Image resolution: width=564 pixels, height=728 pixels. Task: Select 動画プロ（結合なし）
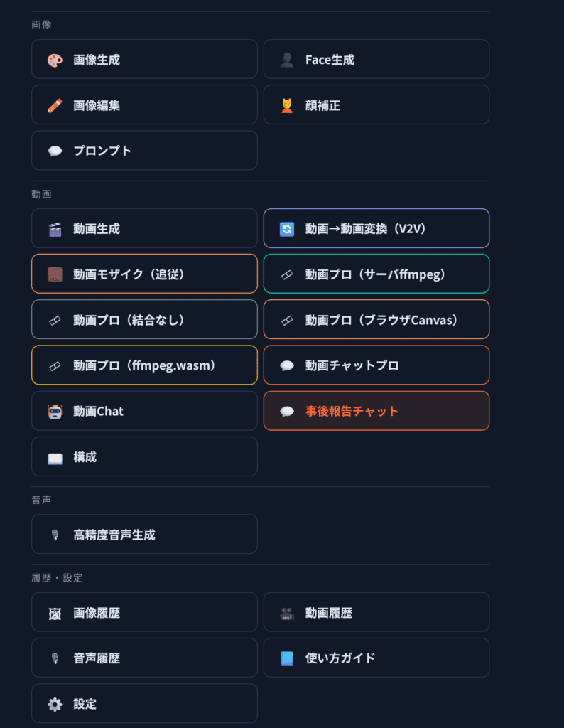[x=144, y=320]
